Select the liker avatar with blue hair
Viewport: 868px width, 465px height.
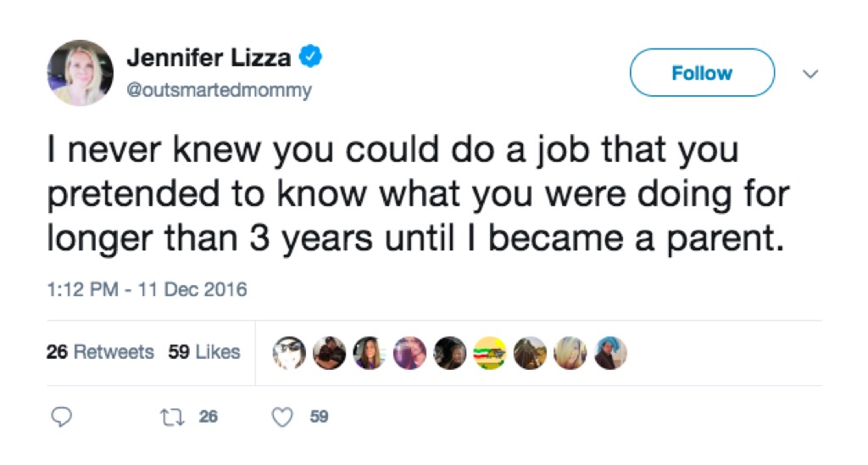click(x=609, y=352)
